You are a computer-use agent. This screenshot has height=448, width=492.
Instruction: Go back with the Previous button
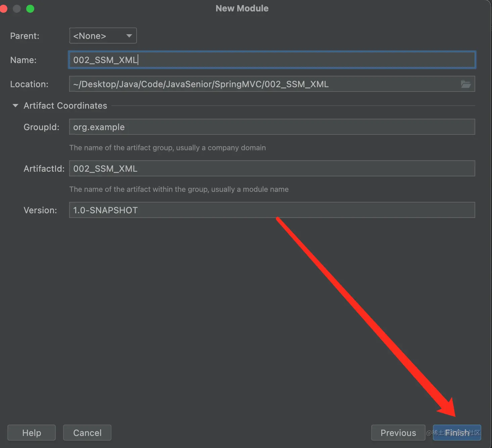pyautogui.click(x=398, y=433)
